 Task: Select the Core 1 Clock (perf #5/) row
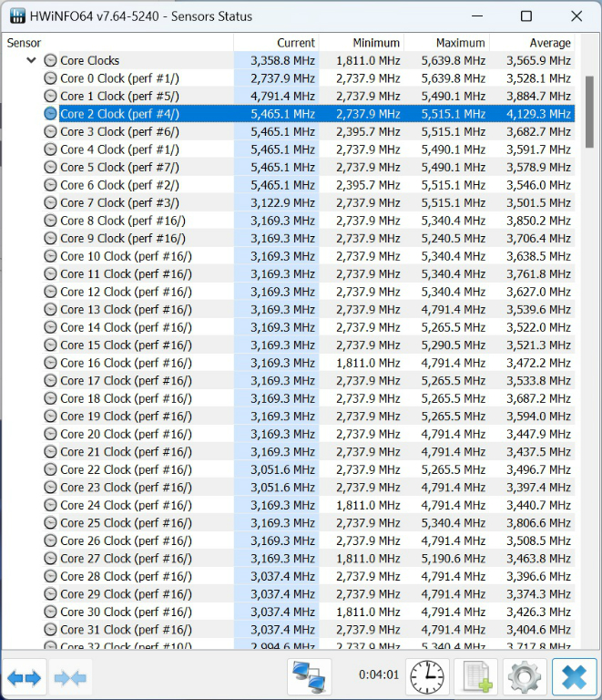click(x=309, y=96)
